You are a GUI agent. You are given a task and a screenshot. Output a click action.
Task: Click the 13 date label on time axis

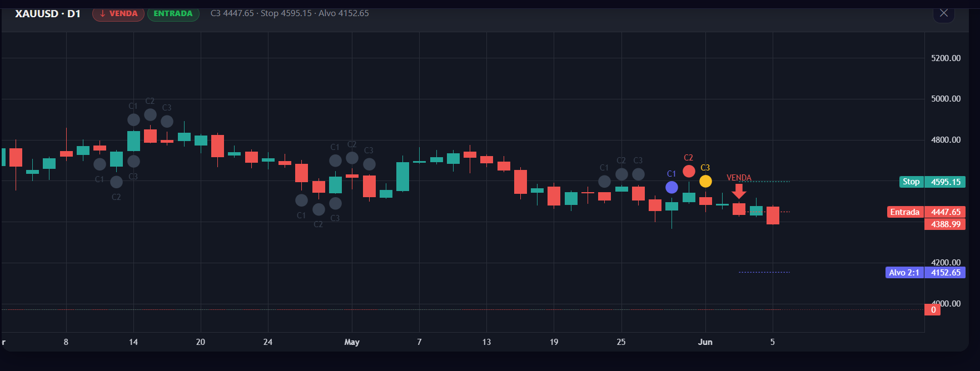[486, 342]
